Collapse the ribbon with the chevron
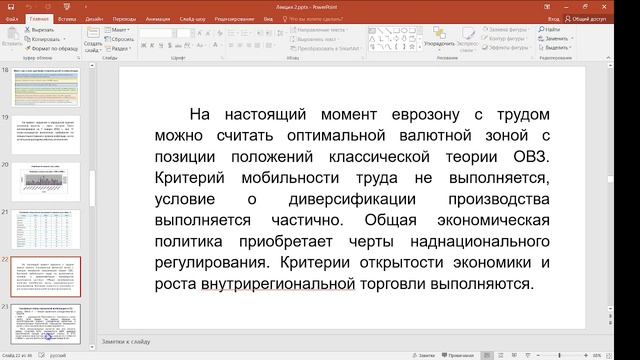Screen dimensions: 640x360 tap(608, 58)
